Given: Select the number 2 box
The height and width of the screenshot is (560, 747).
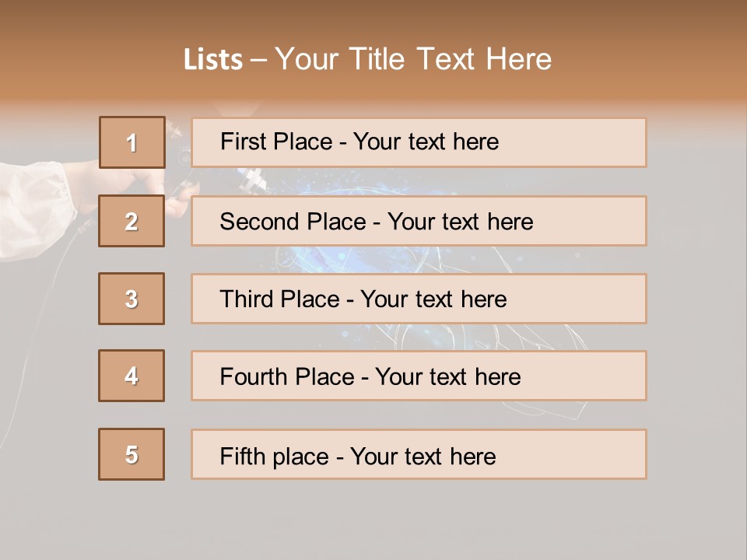Looking at the screenshot, I should point(132,221).
